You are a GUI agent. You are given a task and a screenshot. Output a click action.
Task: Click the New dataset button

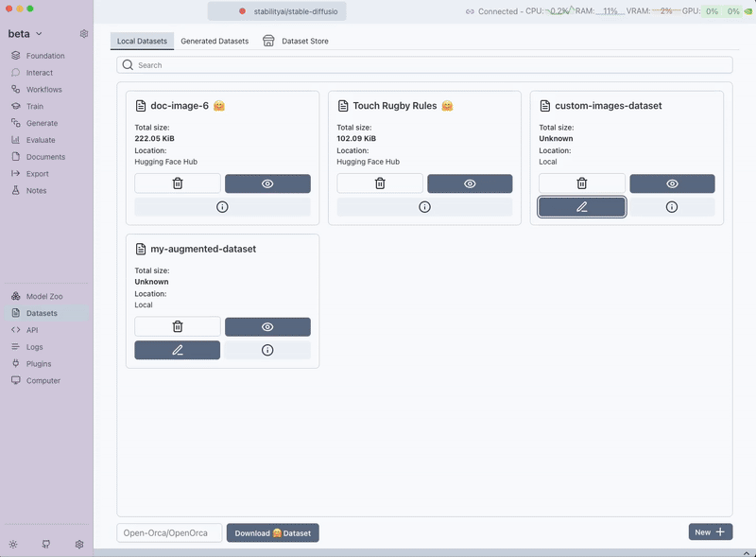coord(710,532)
